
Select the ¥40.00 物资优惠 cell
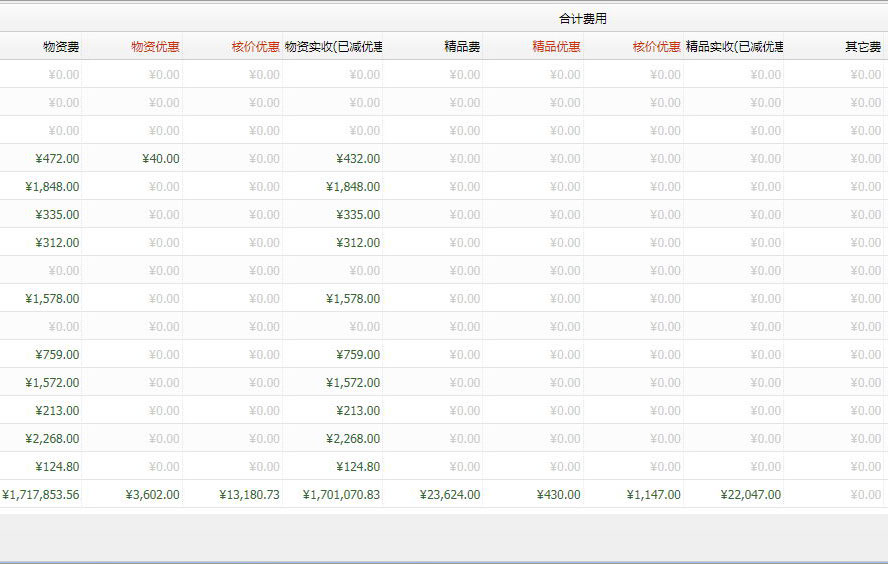(x=160, y=159)
